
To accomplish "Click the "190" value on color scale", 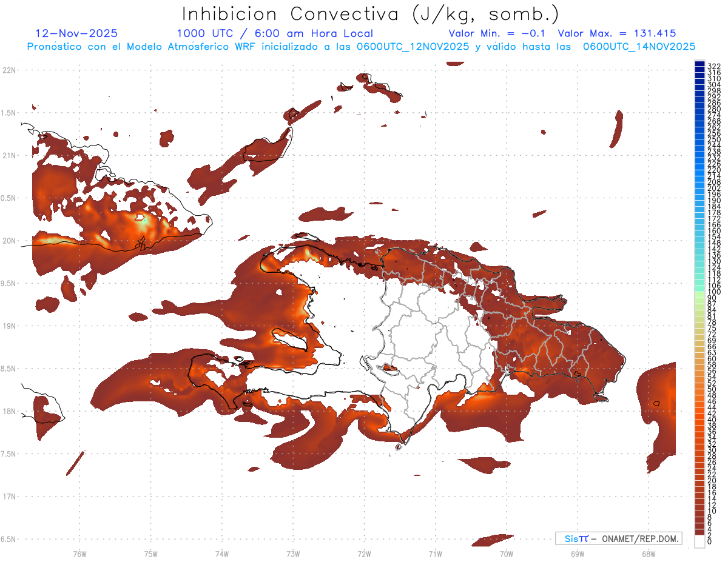I will (x=714, y=199).
